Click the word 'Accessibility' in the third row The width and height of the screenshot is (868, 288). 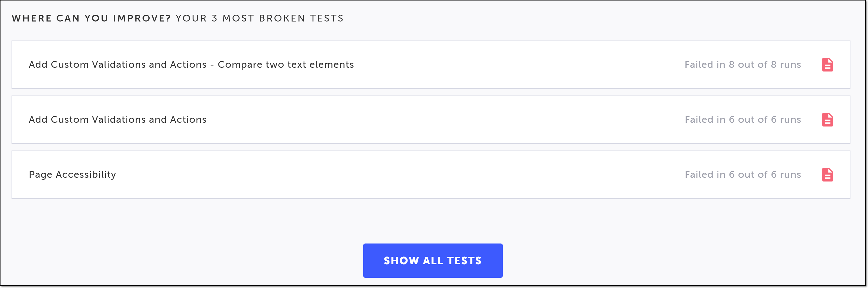(x=86, y=174)
